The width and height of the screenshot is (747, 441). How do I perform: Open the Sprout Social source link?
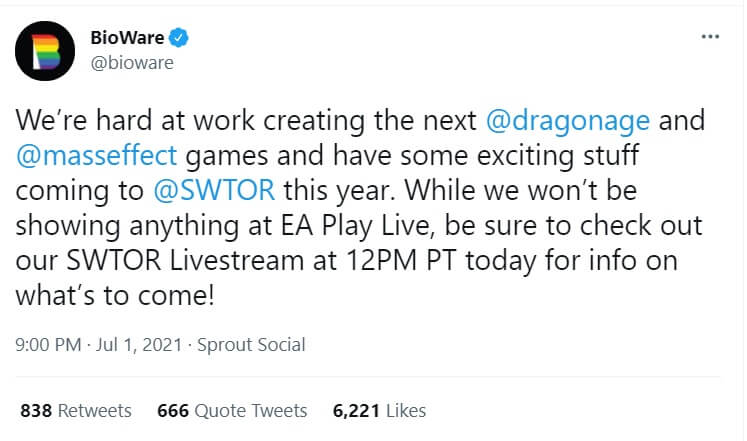coord(251,345)
